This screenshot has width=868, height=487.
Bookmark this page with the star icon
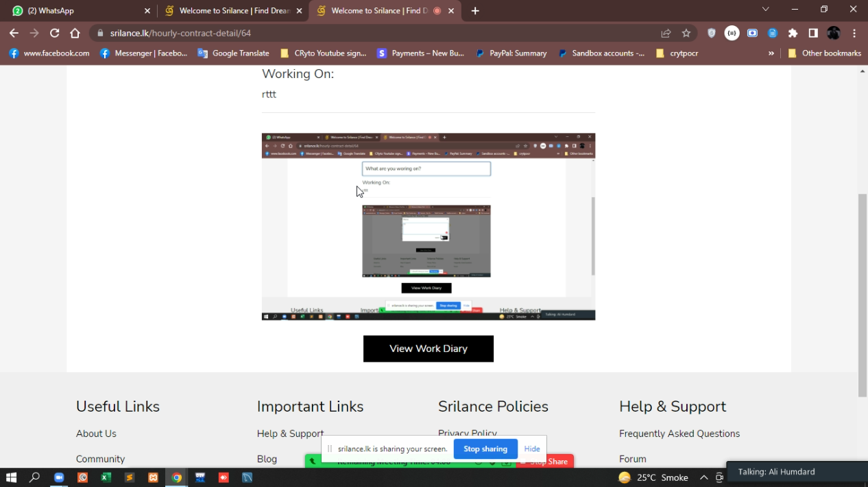coord(686,33)
